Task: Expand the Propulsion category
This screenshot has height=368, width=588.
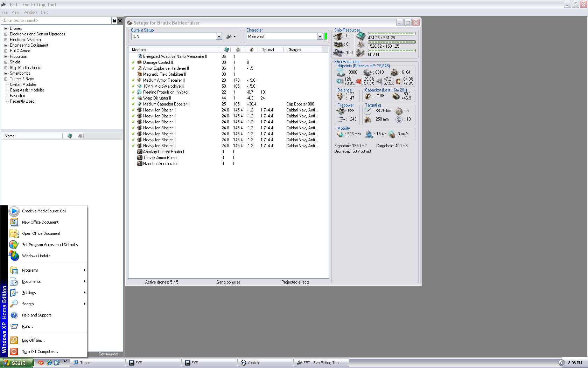Action: (x=6, y=56)
